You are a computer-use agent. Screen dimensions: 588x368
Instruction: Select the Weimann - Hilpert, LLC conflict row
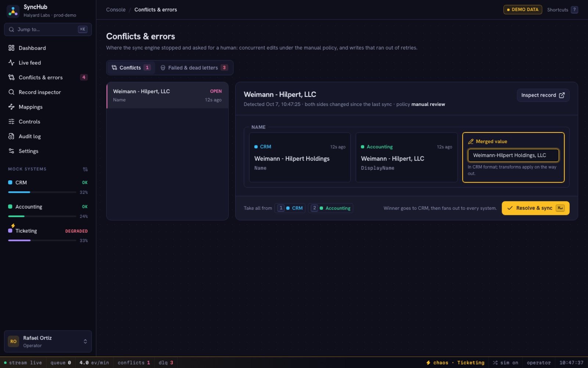point(167,95)
